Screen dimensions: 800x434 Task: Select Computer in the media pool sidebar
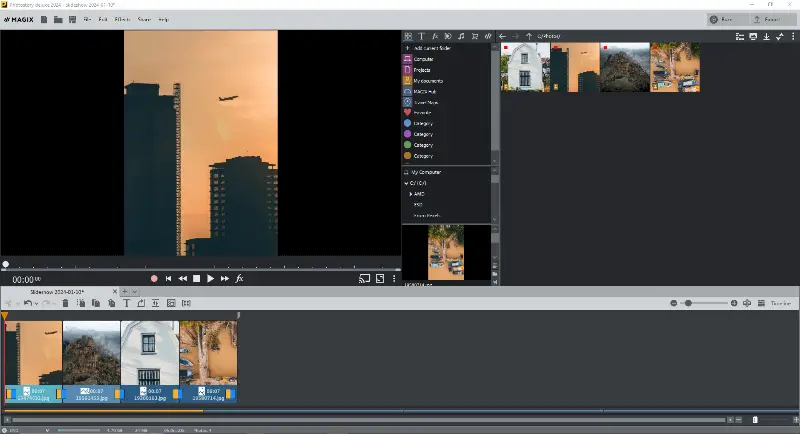tap(423, 59)
